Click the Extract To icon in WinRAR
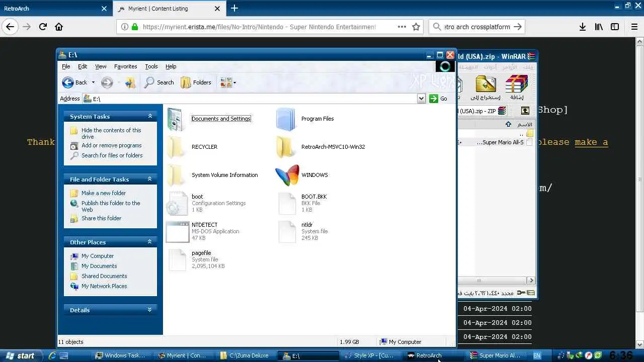Screen dimensions: 644x362 pos(486,87)
